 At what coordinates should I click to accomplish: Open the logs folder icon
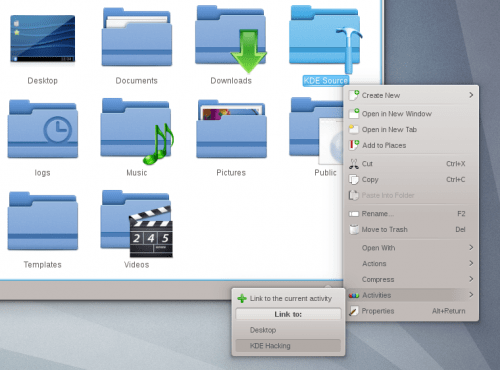[x=43, y=129]
